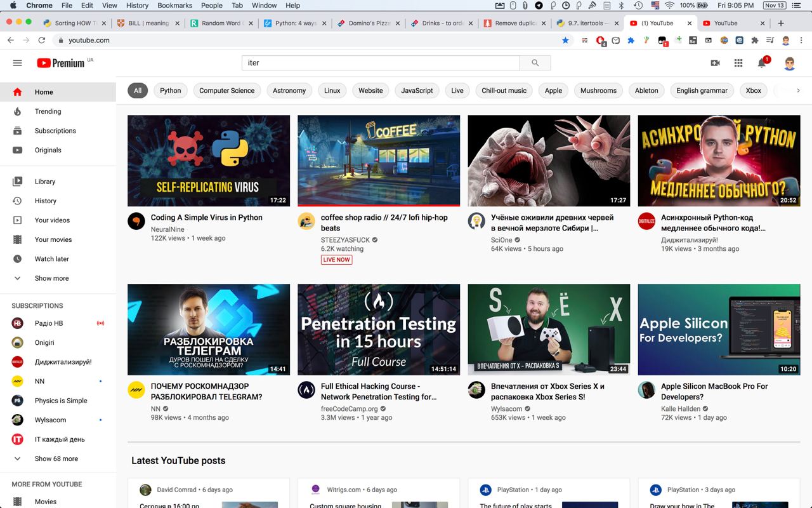Open the Chrome extensions puzzle icon

point(754,40)
